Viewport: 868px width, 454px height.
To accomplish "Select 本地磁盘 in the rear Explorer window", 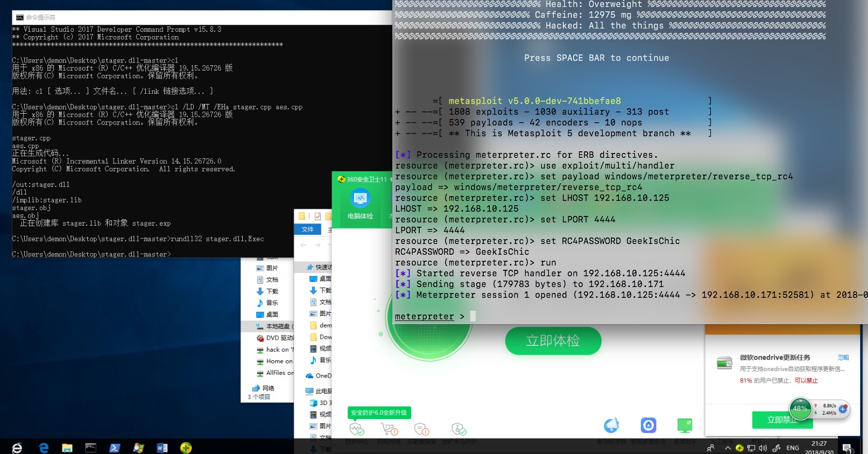I will click(x=274, y=326).
